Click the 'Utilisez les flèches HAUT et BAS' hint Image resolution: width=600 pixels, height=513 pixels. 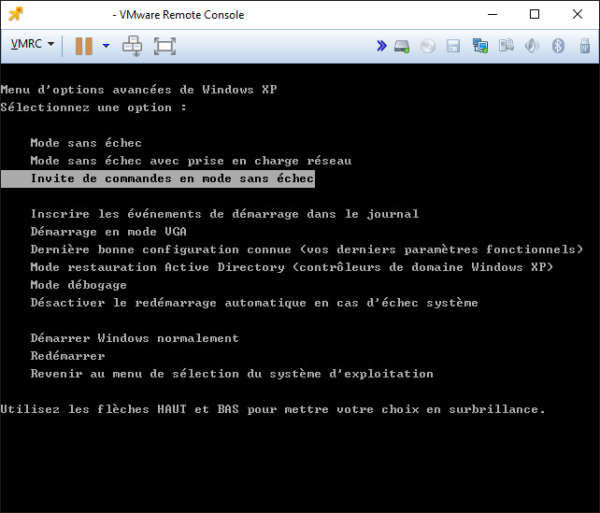coord(273,409)
